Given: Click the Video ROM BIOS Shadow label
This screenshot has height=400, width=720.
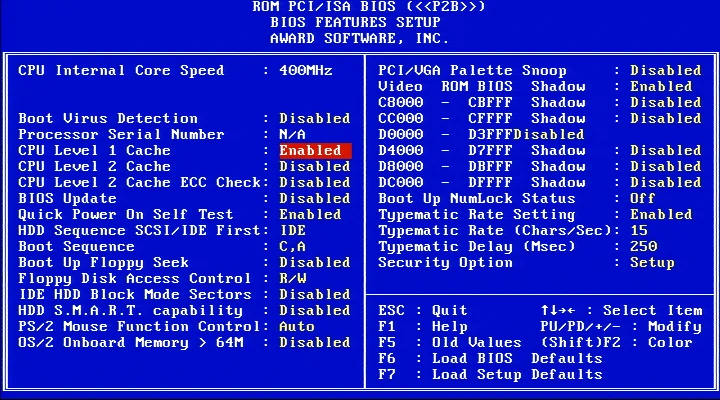Looking at the screenshot, I should click(482, 86).
